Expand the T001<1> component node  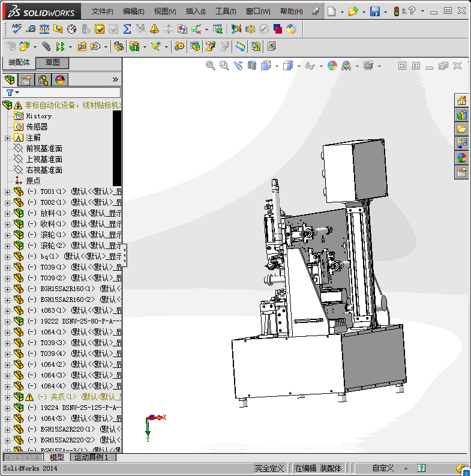[7, 192]
